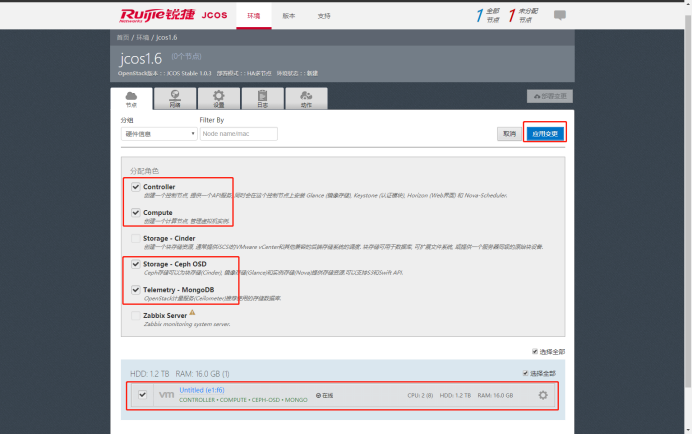Check the Zabbix Server role checkbox
The height and width of the screenshot is (434, 693).
(136, 316)
